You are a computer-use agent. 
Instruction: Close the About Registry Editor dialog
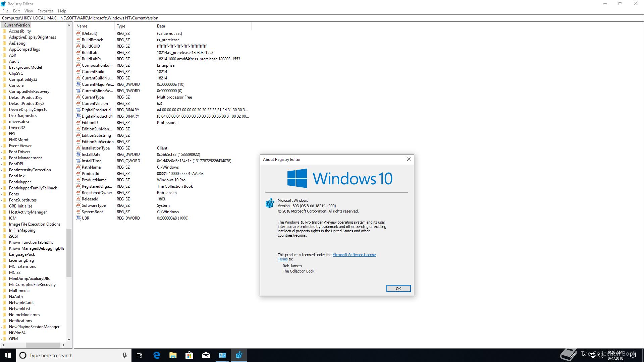[x=409, y=159]
